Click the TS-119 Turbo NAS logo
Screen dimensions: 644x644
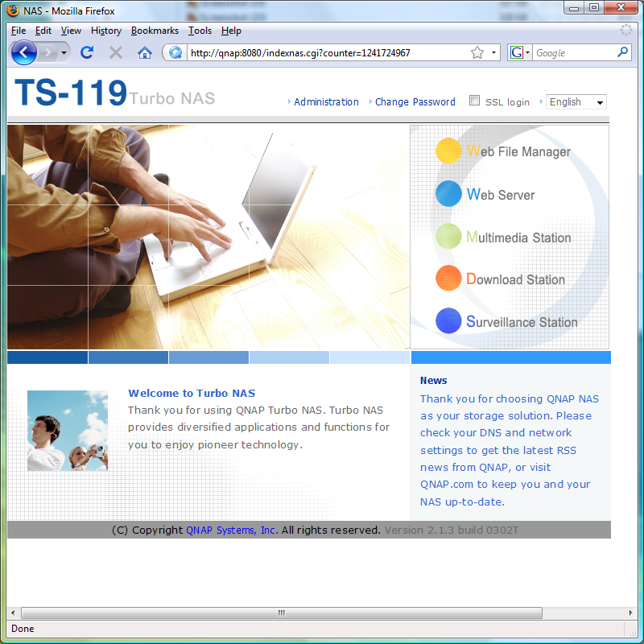(114, 93)
